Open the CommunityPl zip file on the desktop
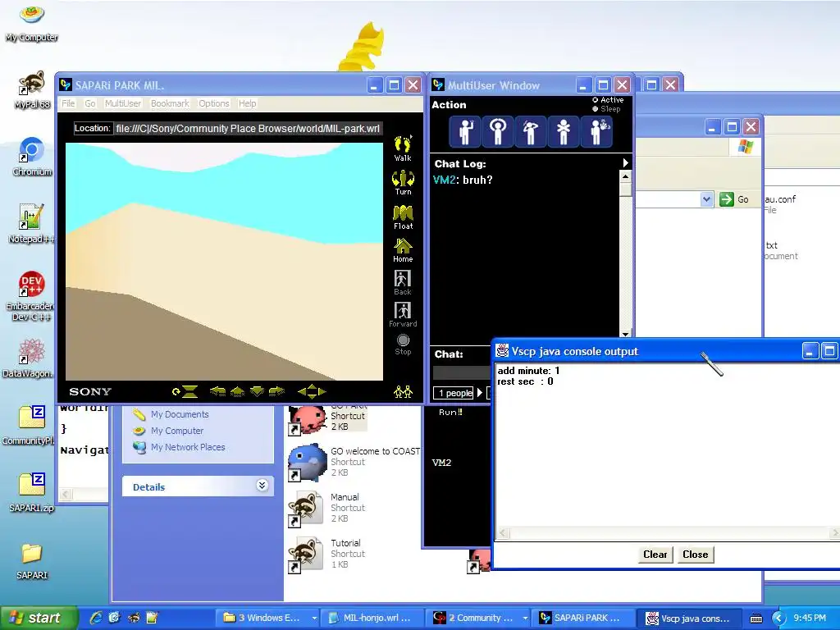This screenshot has width=840, height=630. [31, 425]
